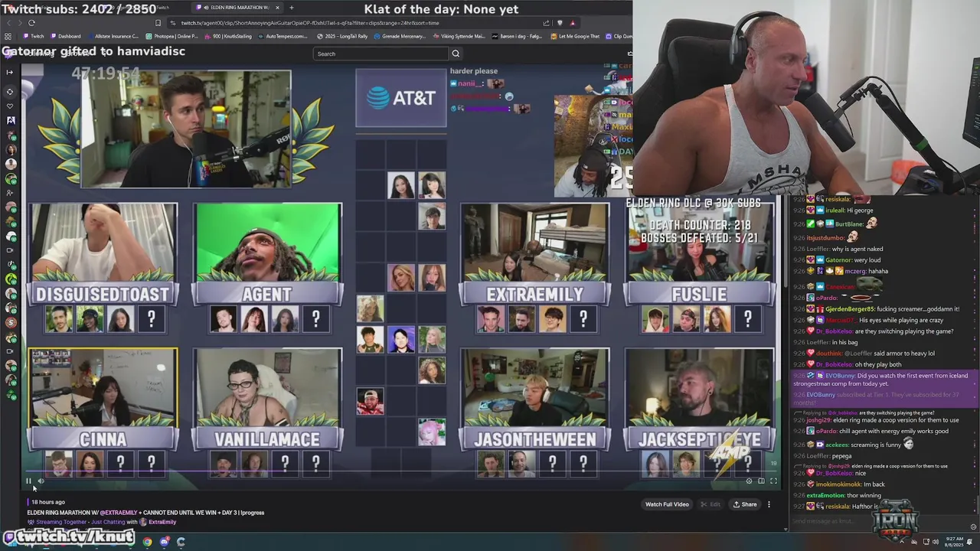Screen dimensions: 980x551
Task: Open the ExtraEmily channel link below the title
Action: (162, 522)
